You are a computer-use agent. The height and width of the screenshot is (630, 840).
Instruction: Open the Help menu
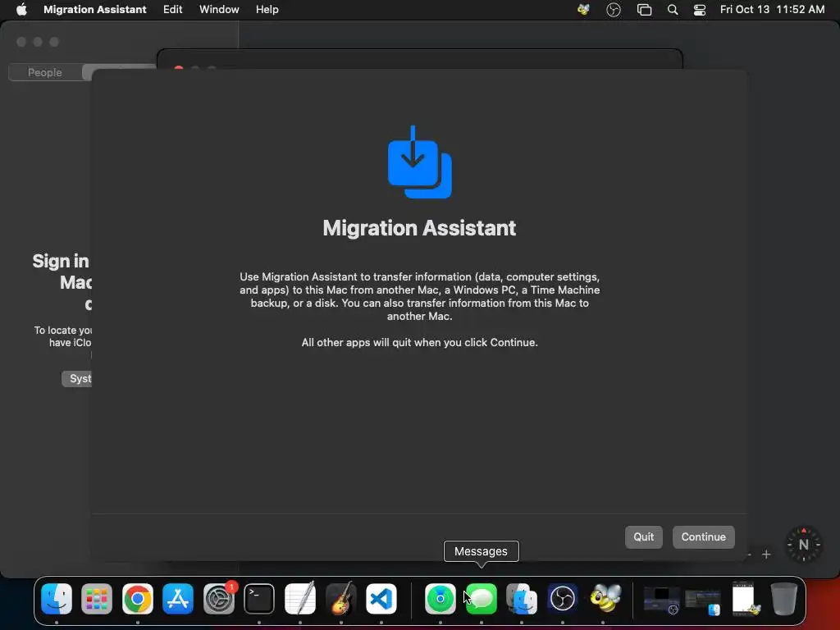(x=267, y=9)
